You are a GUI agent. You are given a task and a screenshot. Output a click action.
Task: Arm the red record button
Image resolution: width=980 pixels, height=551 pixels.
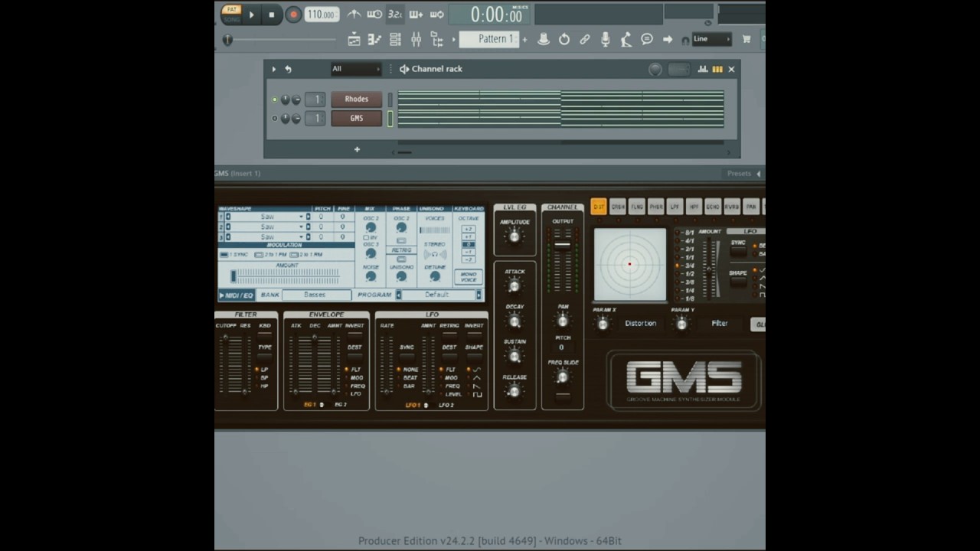click(x=293, y=14)
